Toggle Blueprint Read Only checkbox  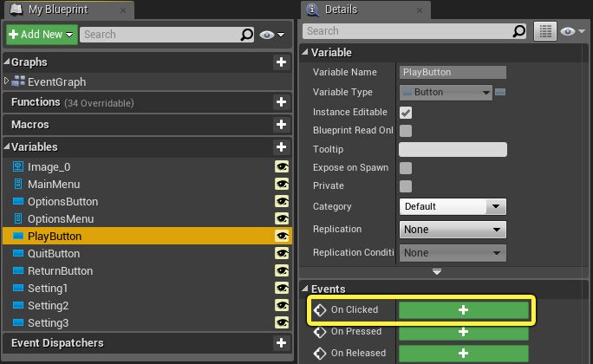pyautogui.click(x=406, y=131)
